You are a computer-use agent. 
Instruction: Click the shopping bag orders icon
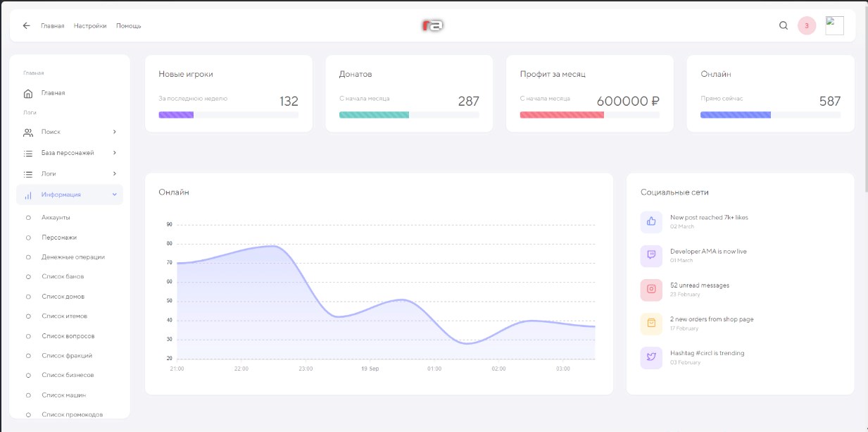click(651, 323)
